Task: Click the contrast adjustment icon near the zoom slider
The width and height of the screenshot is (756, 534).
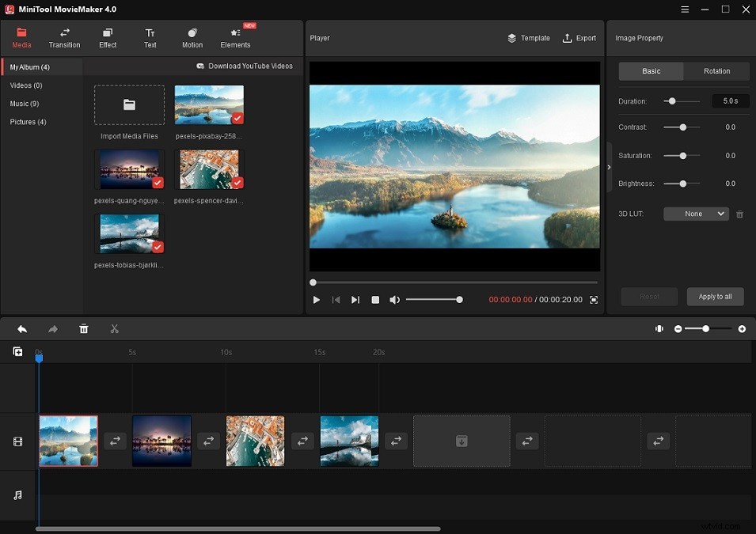Action: (x=659, y=328)
